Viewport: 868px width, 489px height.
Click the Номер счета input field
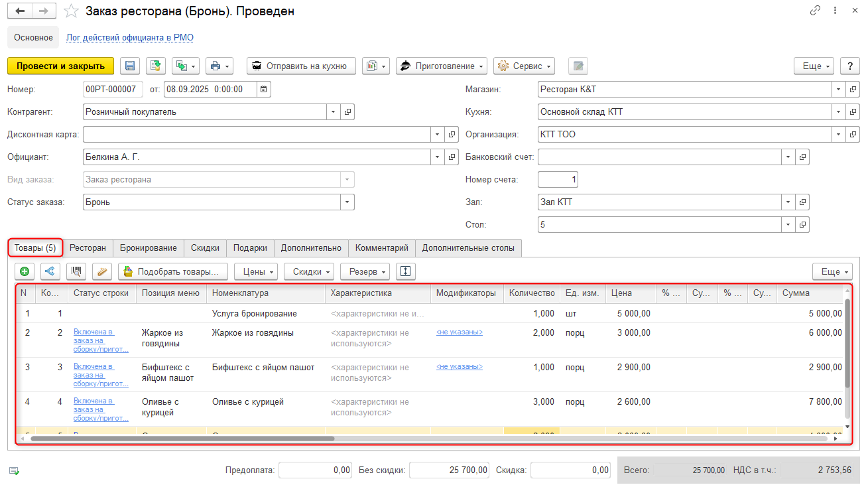tap(558, 180)
